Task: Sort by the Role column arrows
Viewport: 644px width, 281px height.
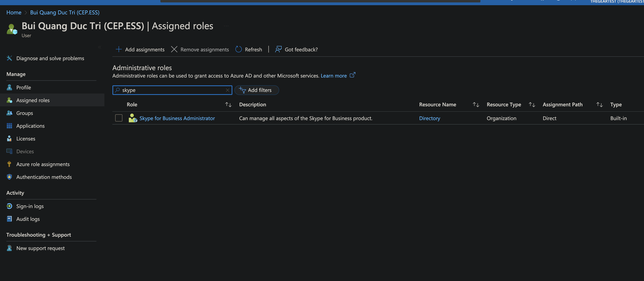Action: 228,104
